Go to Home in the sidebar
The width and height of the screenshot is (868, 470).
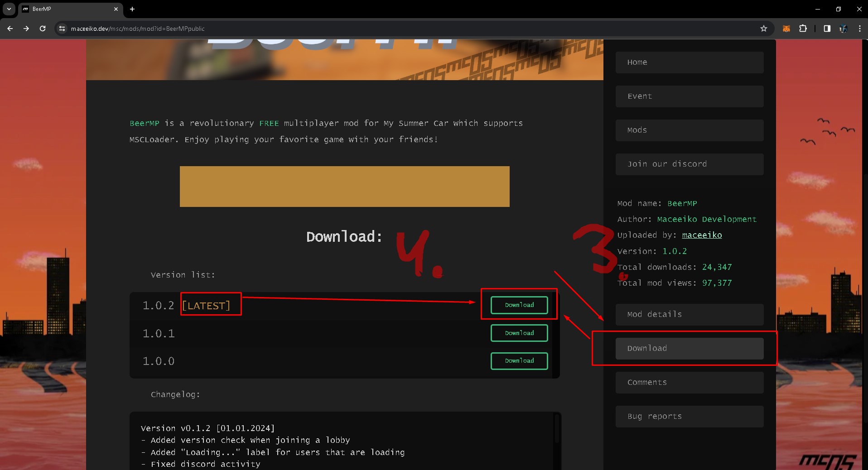coord(690,62)
